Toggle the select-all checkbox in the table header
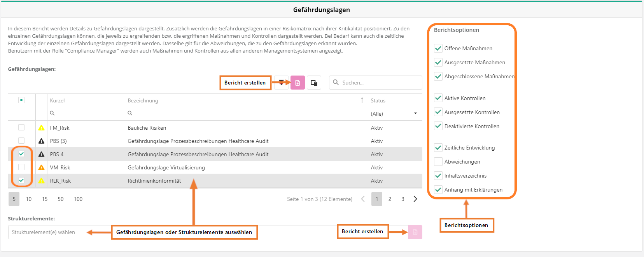 (x=21, y=100)
